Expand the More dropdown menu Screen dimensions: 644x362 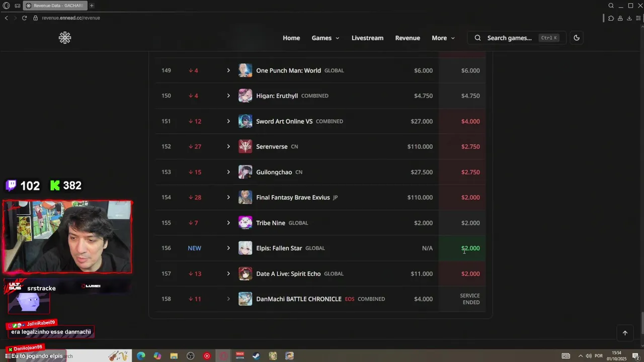point(443,38)
